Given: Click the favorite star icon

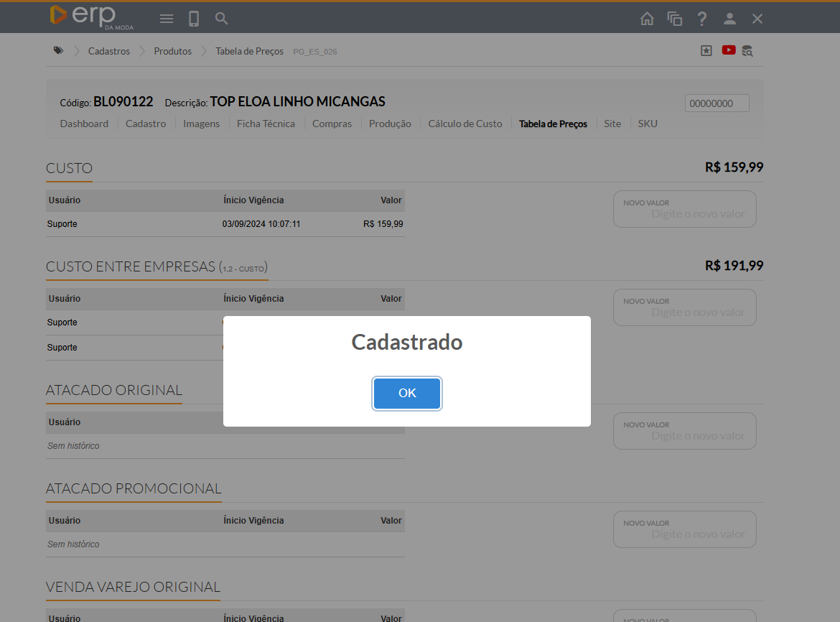Looking at the screenshot, I should [706, 50].
